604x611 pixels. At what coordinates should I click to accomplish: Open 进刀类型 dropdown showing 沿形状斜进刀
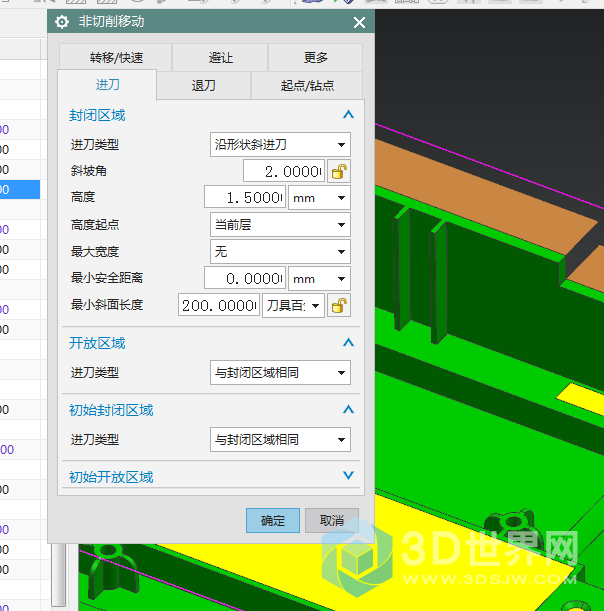[x=280, y=145]
